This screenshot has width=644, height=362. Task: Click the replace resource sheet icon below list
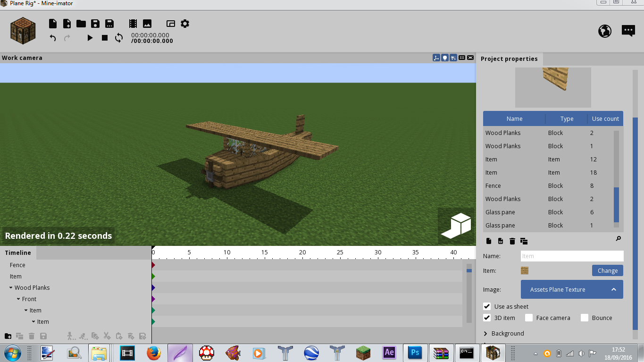[501, 241]
